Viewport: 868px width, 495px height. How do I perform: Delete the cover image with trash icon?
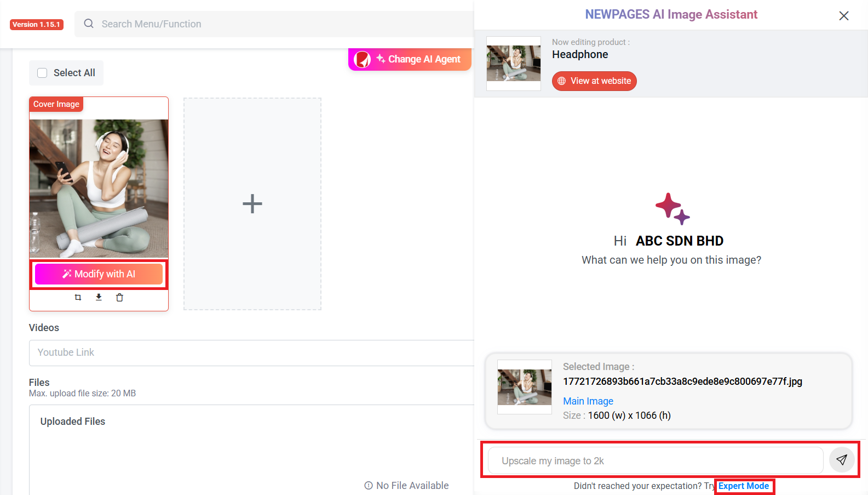(x=119, y=298)
